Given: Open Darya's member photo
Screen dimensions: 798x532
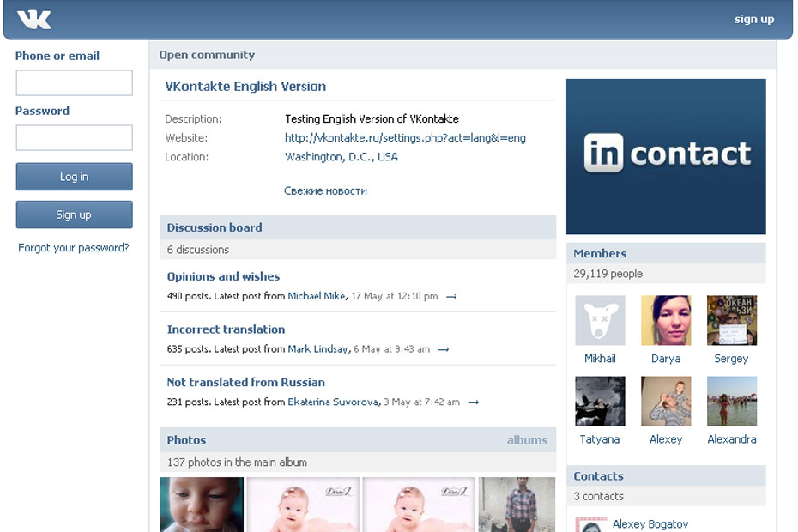Looking at the screenshot, I should point(666,320).
